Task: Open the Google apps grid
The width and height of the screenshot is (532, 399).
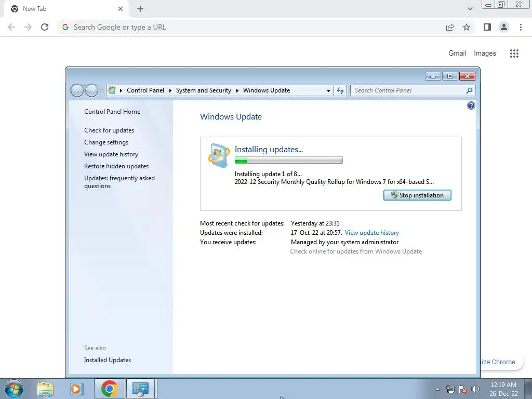Action: pyautogui.click(x=514, y=54)
